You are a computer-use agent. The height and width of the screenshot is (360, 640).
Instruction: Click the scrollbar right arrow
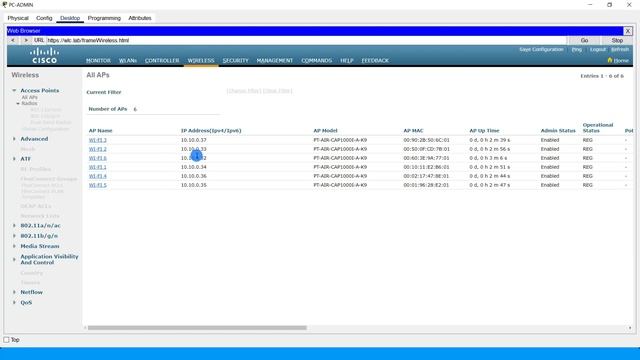point(630,328)
